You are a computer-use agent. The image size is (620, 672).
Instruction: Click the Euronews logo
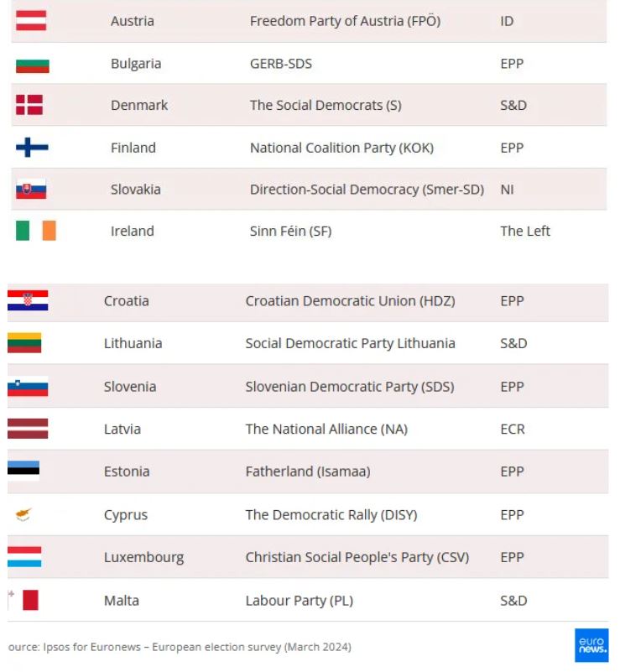point(591,644)
